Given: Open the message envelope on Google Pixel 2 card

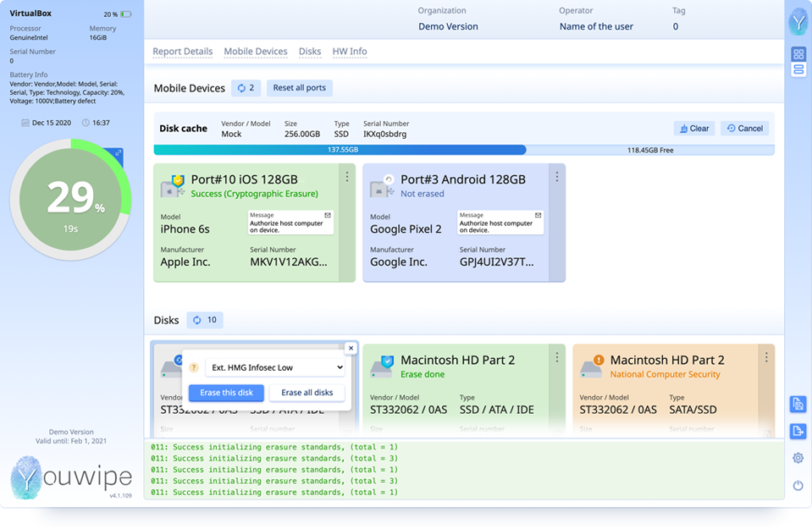Looking at the screenshot, I should (x=538, y=215).
